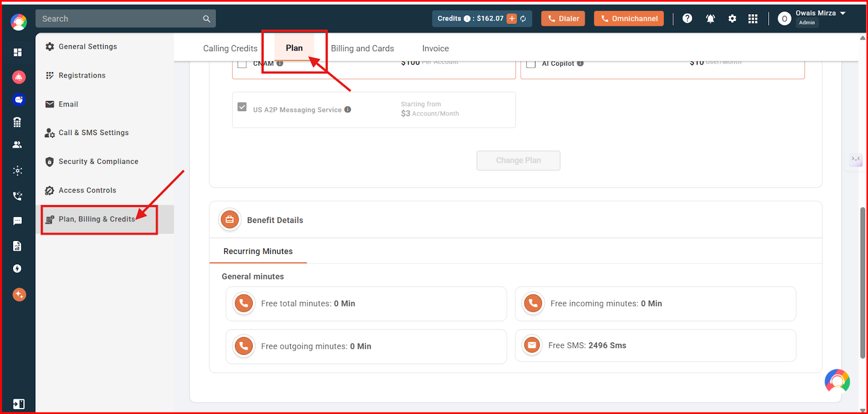Image resolution: width=868 pixels, height=414 pixels.
Task: Click the 'General minutes' heading
Action: click(x=253, y=277)
